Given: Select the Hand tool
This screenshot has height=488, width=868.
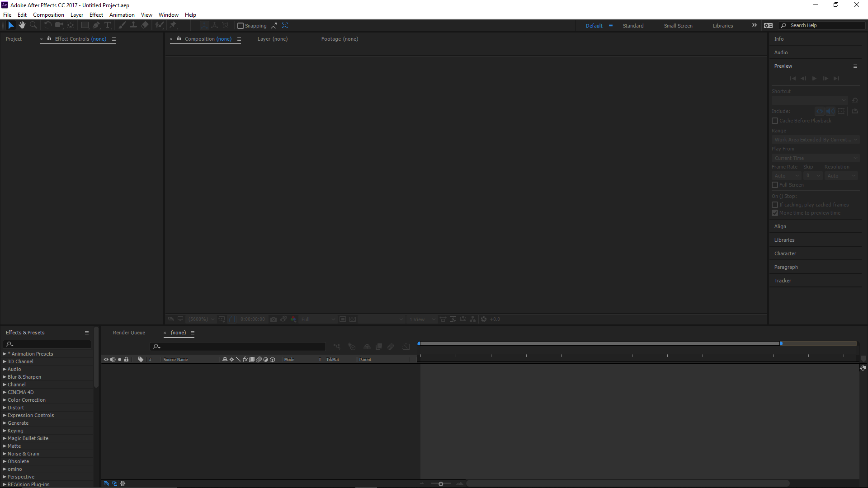Looking at the screenshot, I should tap(22, 25).
